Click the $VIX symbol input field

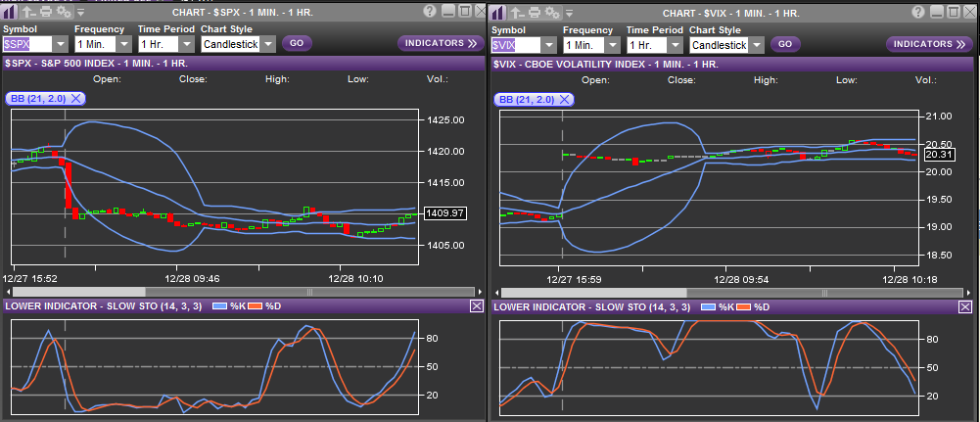pos(515,45)
